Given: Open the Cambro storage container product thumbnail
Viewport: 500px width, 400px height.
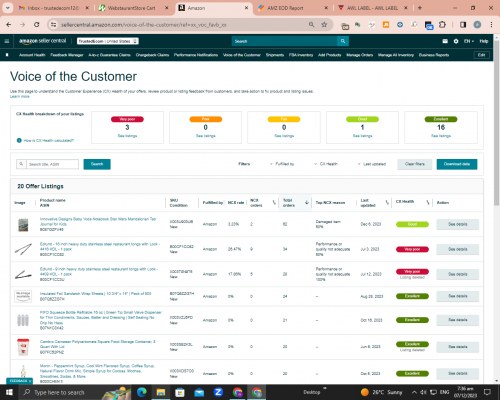Looking at the screenshot, I should tap(23, 347).
